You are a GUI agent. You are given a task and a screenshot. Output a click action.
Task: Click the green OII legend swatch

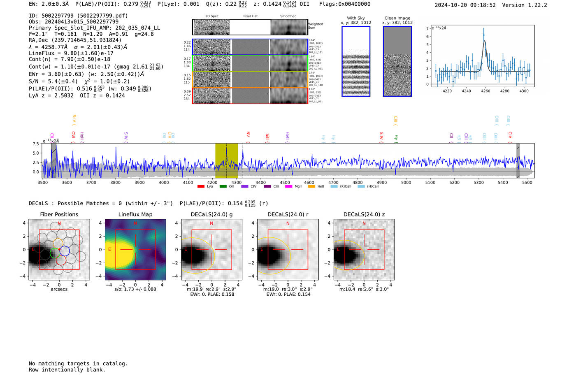click(223, 186)
